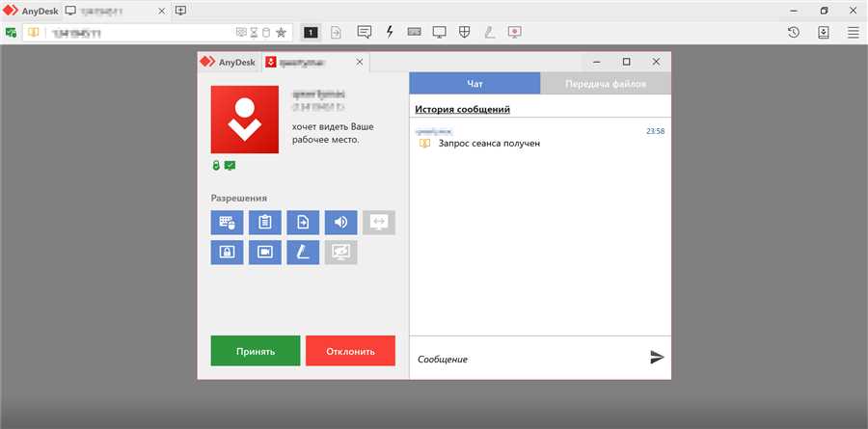This screenshot has width=868, height=429.
Task: Click the green connection status icon in the main toolbar
Action: 11,33
